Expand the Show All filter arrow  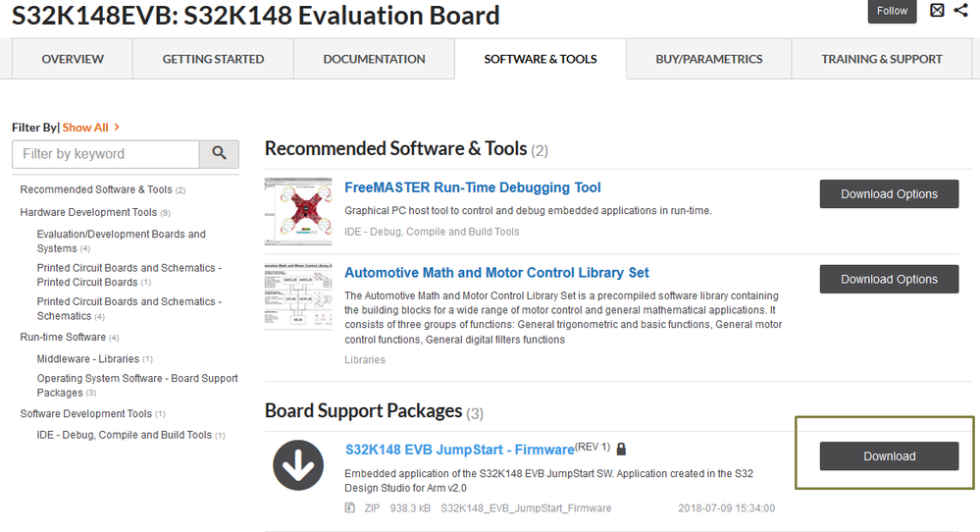[x=117, y=127]
